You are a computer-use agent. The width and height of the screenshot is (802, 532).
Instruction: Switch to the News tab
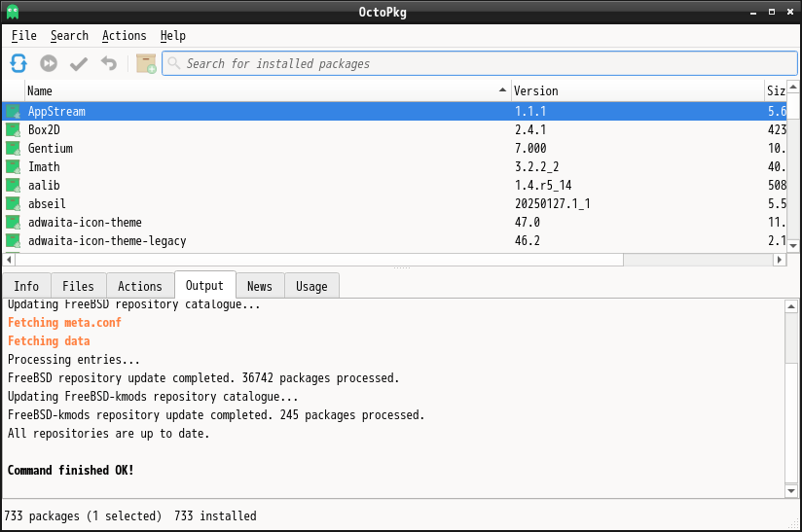[x=260, y=286]
